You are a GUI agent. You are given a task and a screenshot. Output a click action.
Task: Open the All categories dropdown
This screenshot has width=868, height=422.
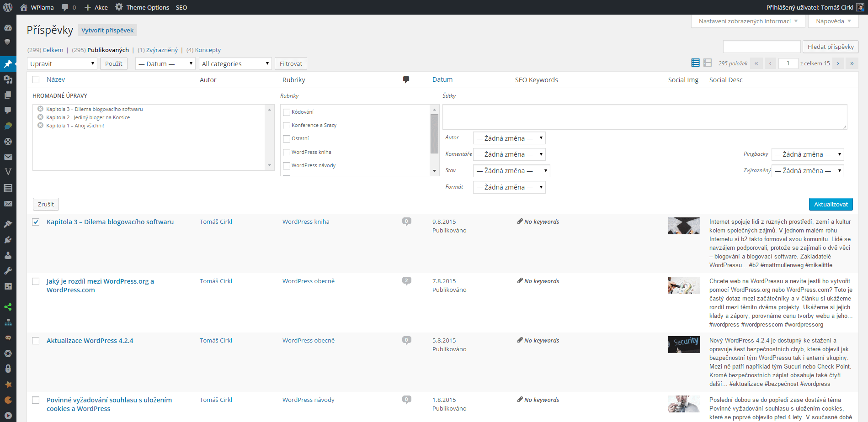pos(235,63)
